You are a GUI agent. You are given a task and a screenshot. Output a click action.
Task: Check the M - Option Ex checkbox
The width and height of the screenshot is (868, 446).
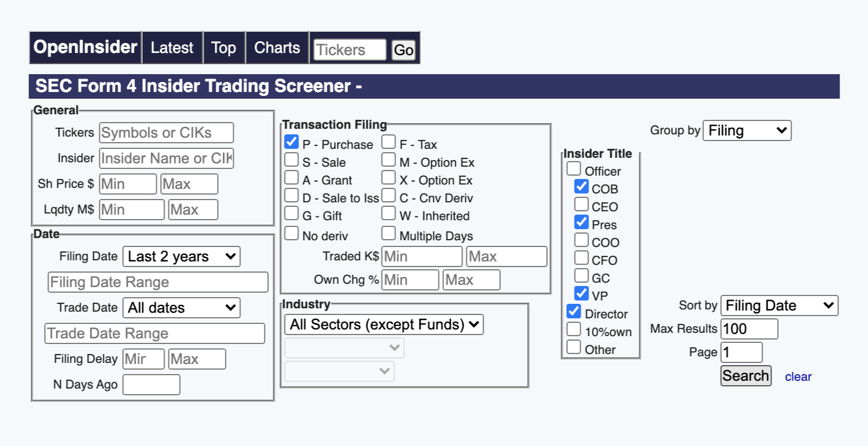[389, 159]
